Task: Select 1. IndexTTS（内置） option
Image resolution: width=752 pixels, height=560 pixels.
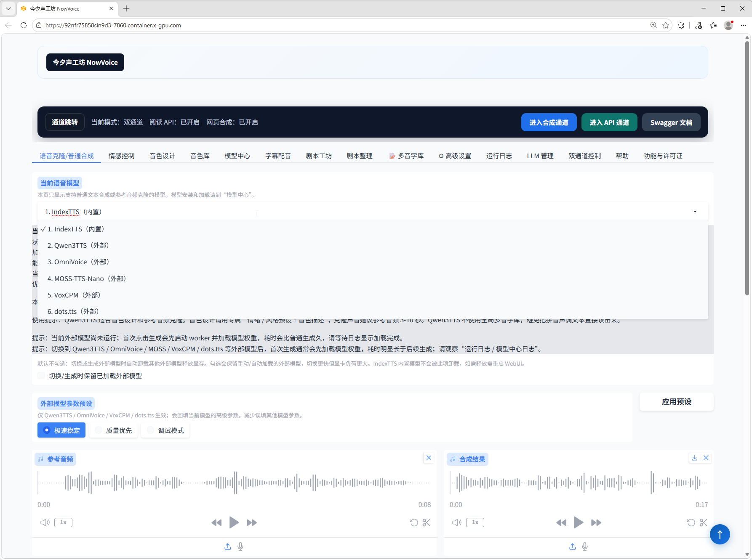Action: (373, 229)
